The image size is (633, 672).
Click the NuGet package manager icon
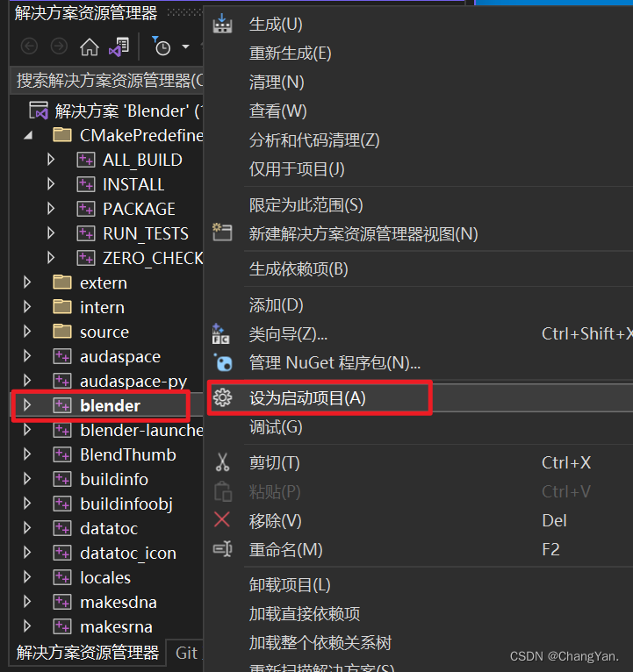pyautogui.click(x=223, y=362)
